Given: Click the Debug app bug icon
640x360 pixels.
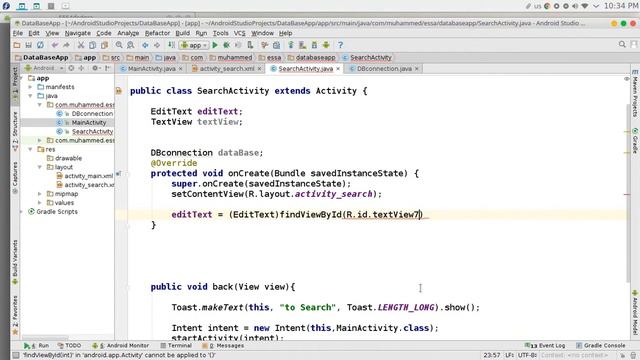Looking at the screenshot, I should tap(226, 45).
